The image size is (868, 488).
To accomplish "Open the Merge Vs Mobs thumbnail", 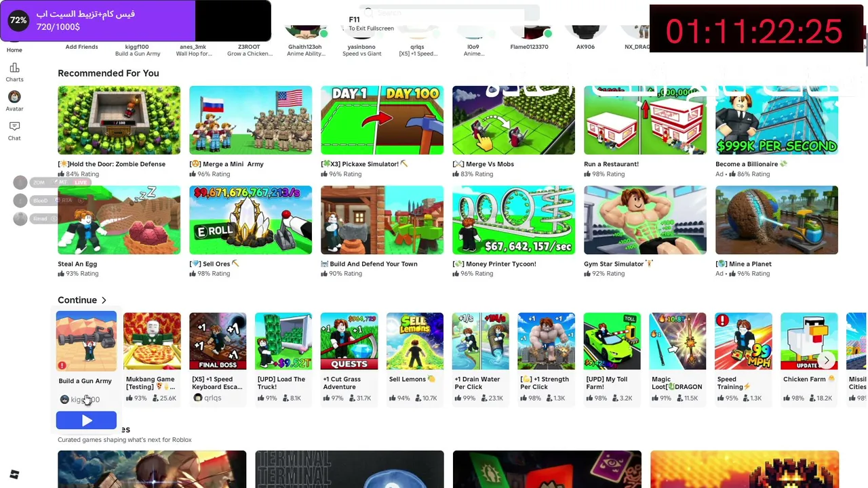I will pos(513,120).
